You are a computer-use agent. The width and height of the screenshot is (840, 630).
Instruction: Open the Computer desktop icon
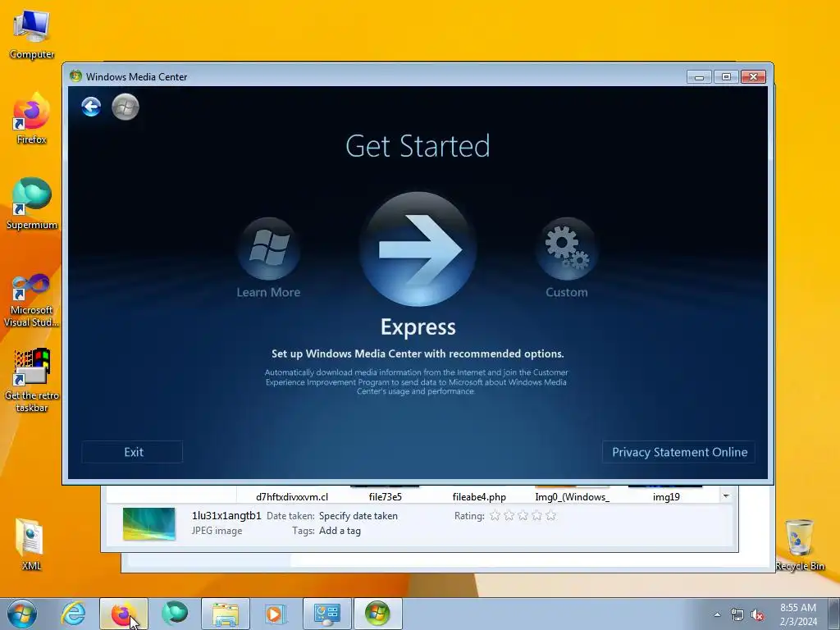(32, 34)
